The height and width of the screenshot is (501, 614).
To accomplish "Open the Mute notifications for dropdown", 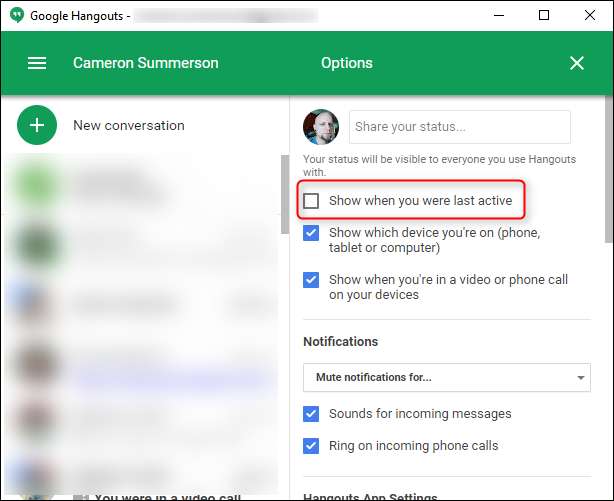I will coord(447,378).
